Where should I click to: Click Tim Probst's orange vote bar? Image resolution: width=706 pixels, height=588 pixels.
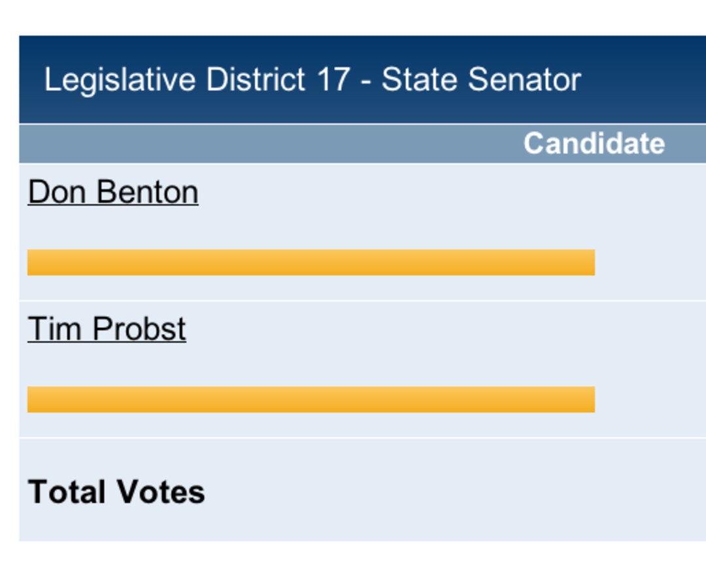tap(311, 399)
